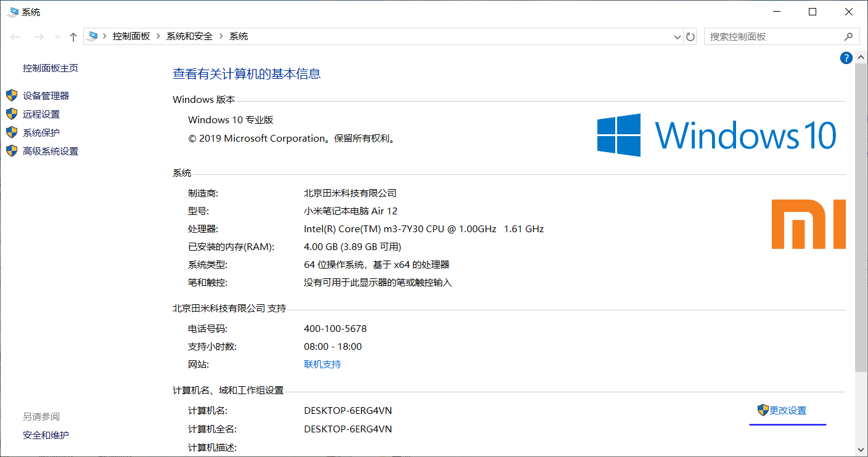Click the computer icon in address bar
The image size is (868, 457).
tap(92, 36)
